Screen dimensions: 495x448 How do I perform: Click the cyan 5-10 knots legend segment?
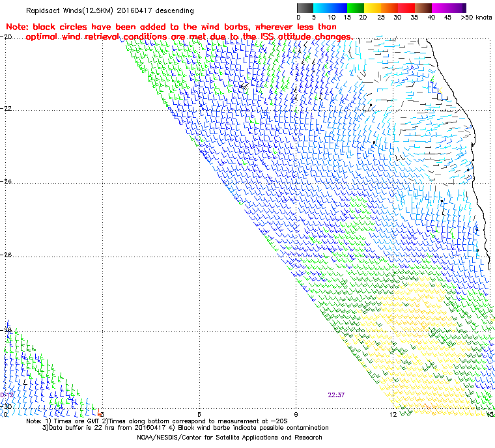(x=322, y=8)
